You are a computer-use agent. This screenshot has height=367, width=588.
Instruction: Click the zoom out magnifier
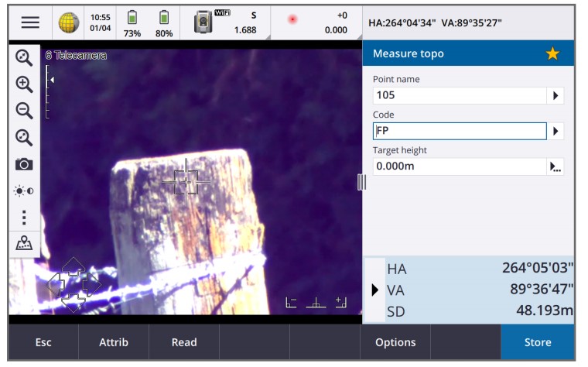24,110
